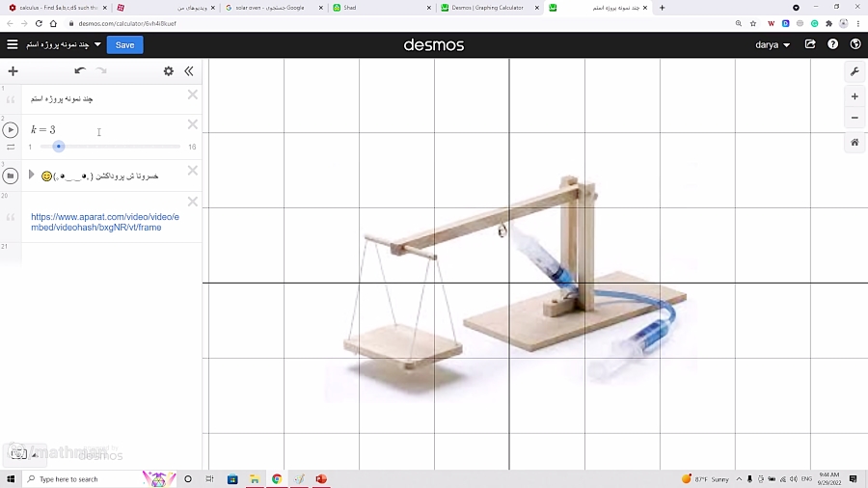Close the Shad tab
Screen dimensions: 868x488
tap(428, 8)
